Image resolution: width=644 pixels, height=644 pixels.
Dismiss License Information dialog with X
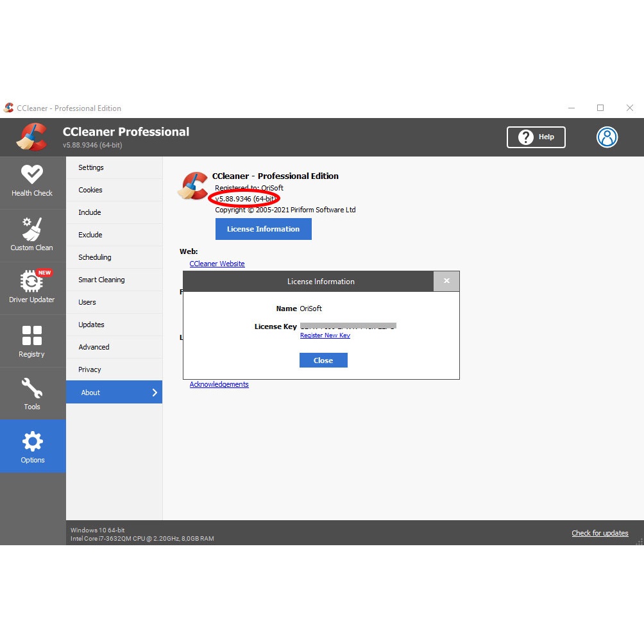point(446,281)
